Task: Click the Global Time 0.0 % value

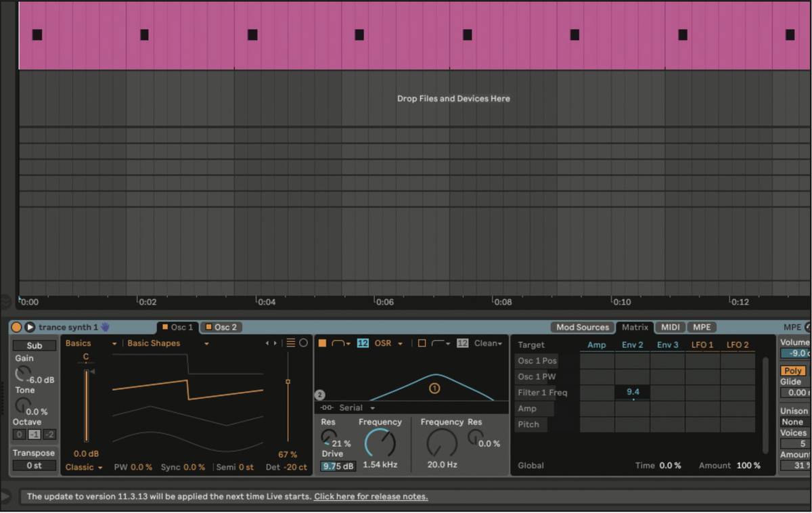Action: (x=670, y=466)
